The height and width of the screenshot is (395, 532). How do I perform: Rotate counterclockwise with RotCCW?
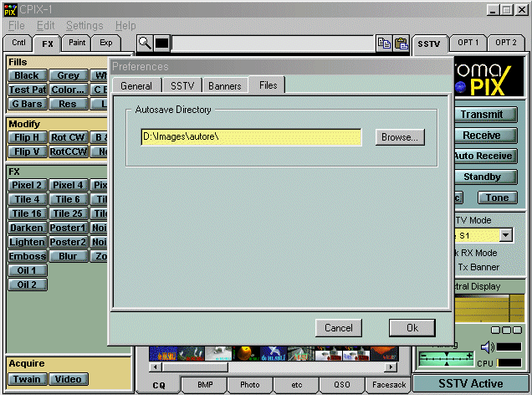tap(69, 151)
